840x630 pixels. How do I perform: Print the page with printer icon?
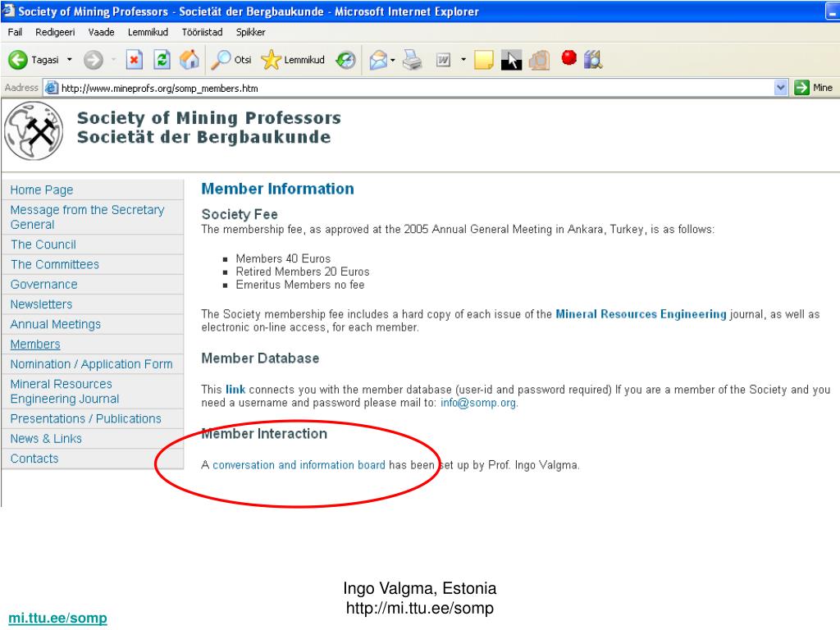(x=413, y=59)
